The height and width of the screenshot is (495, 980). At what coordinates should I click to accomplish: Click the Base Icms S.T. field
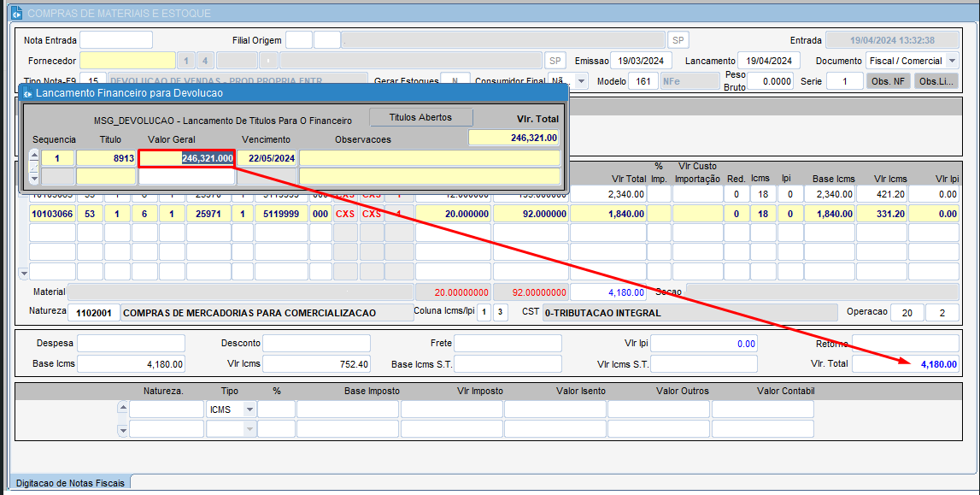point(508,363)
